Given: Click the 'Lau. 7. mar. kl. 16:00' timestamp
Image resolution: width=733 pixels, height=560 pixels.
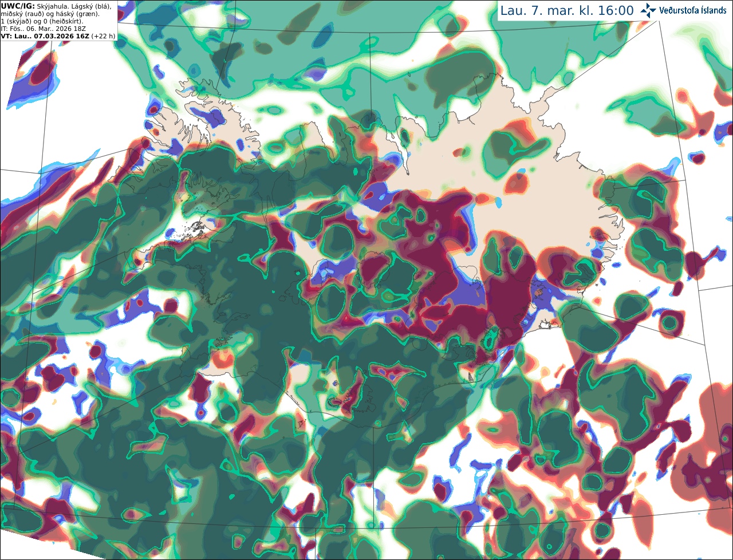Looking at the screenshot, I should pyautogui.click(x=567, y=11).
